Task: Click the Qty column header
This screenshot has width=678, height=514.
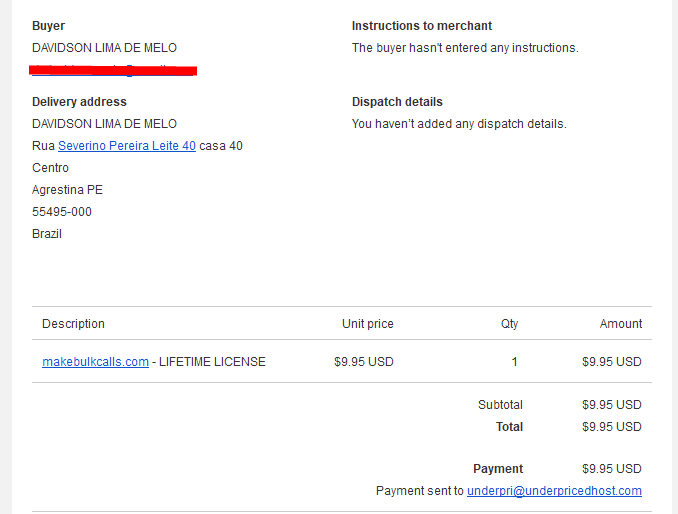Action: [509, 323]
